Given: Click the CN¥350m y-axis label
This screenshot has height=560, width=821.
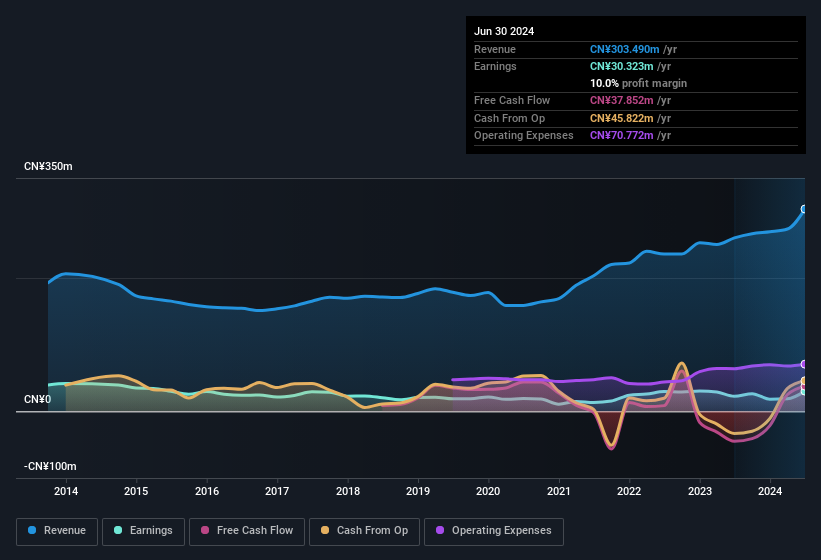Looking at the screenshot, I should (x=48, y=166).
